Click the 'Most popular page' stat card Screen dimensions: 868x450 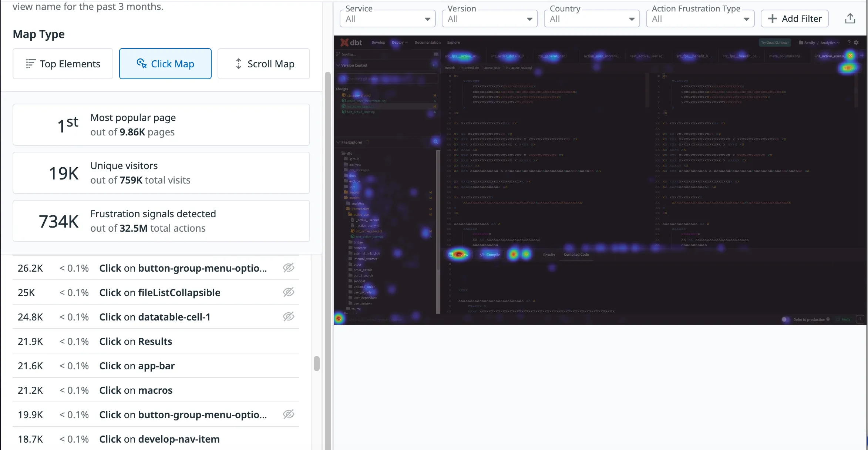(x=161, y=125)
